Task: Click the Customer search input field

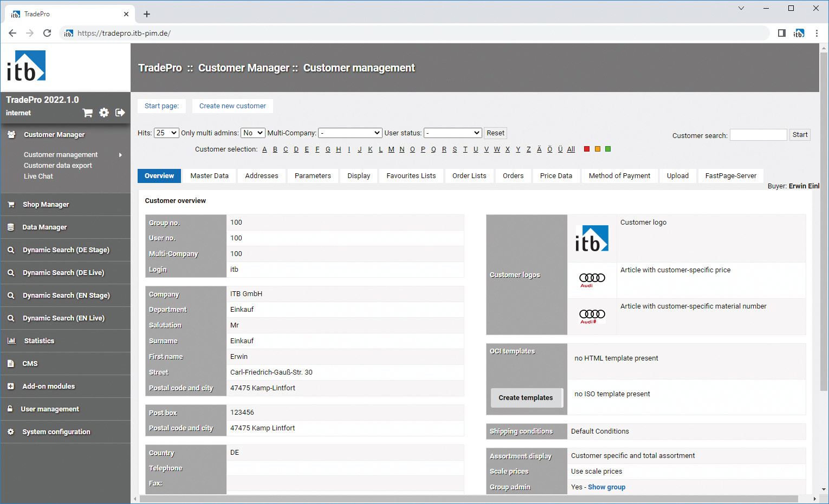Action: coord(758,135)
